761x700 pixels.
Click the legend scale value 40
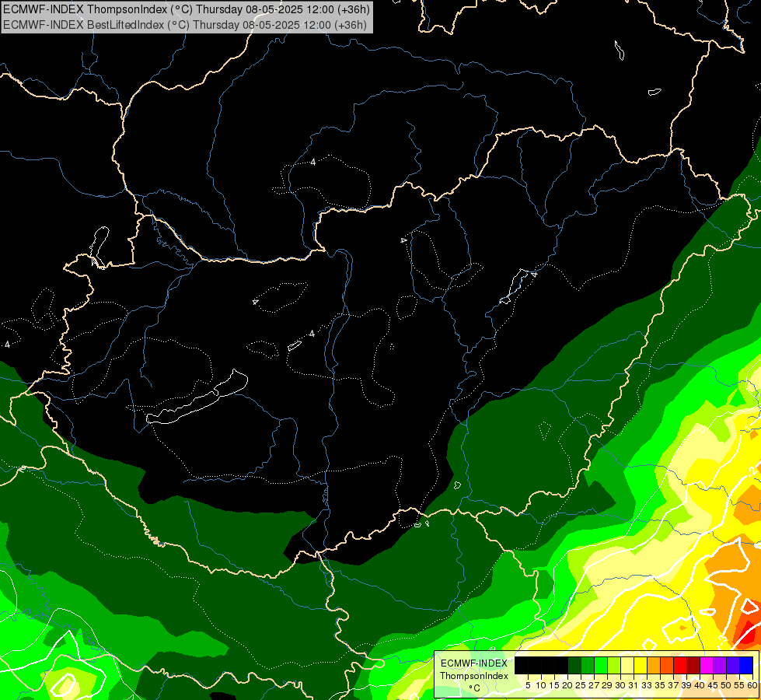pos(700,685)
